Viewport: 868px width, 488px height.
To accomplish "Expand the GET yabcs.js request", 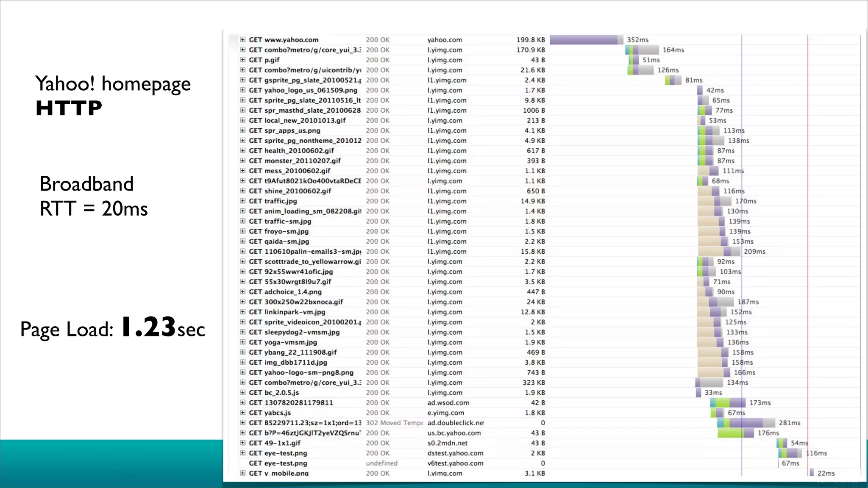I will click(243, 413).
